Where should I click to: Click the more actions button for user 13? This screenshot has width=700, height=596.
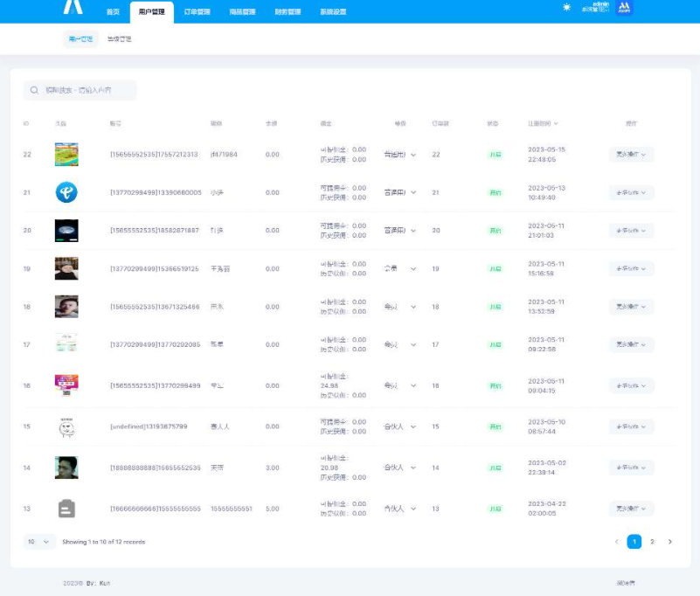(x=631, y=509)
